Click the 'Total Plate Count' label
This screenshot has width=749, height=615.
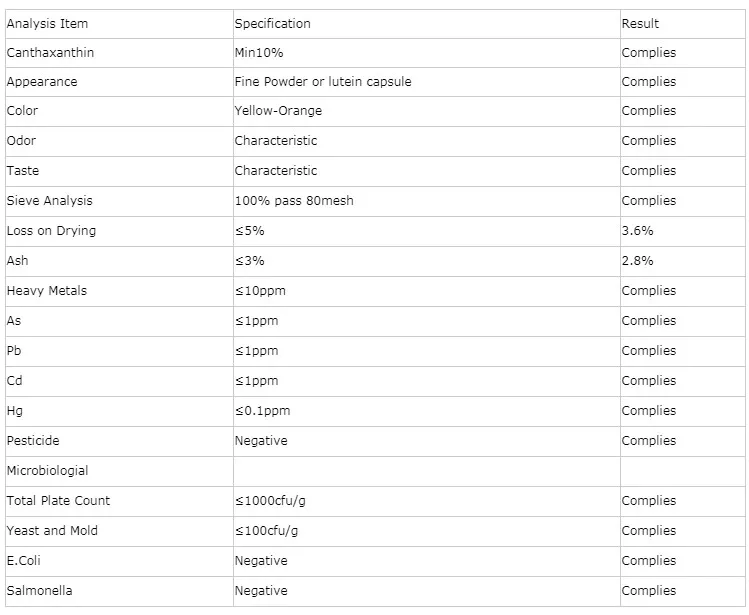[58, 501]
